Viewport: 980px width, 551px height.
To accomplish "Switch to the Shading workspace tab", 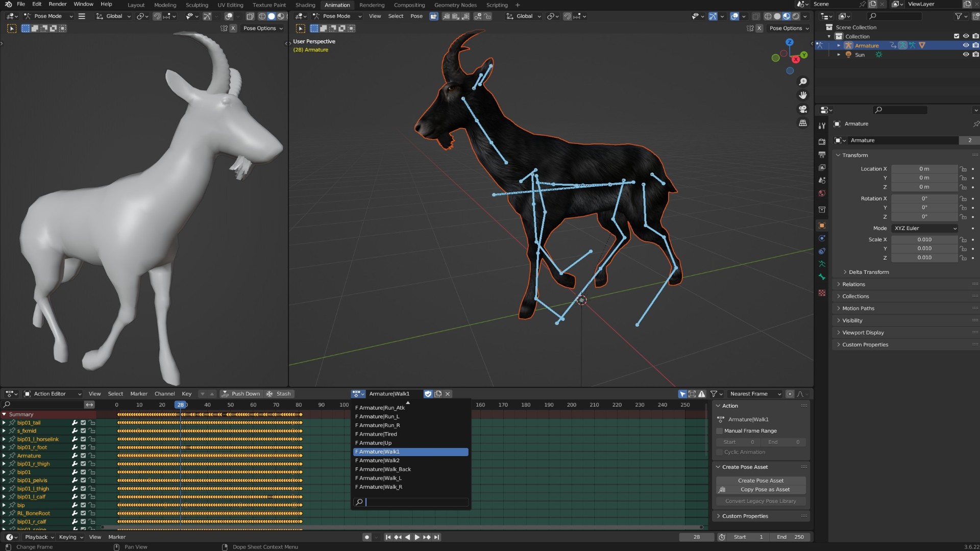I will tap(305, 5).
